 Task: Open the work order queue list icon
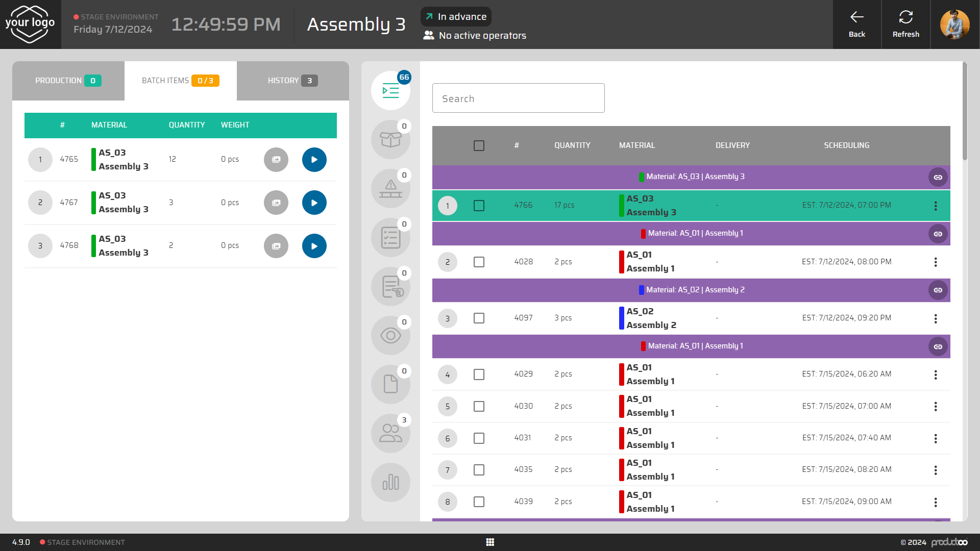coord(390,91)
